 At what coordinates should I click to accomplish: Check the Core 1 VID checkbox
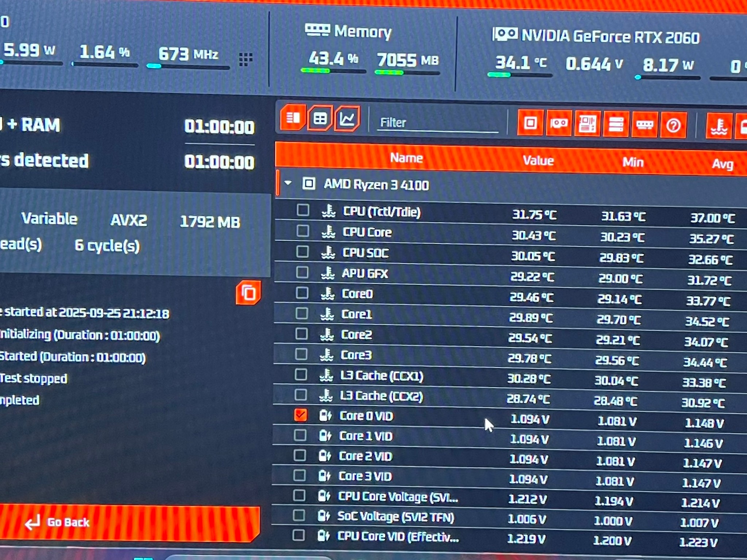[x=300, y=435]
